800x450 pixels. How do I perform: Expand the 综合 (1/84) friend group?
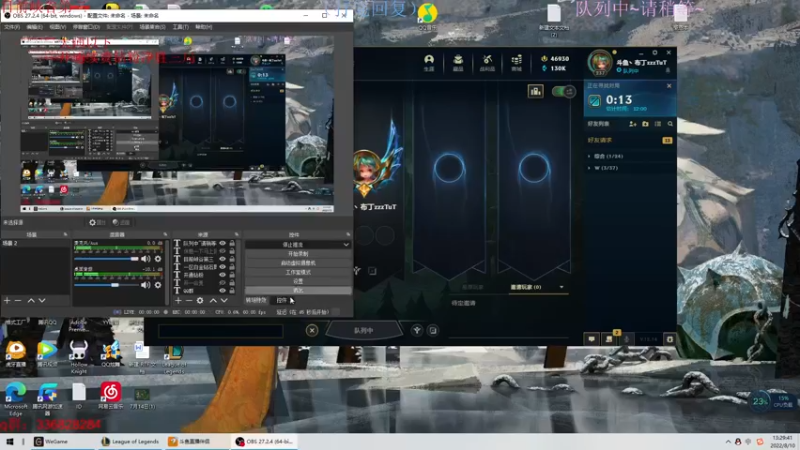pyautogui.click(x=606, y=156)
